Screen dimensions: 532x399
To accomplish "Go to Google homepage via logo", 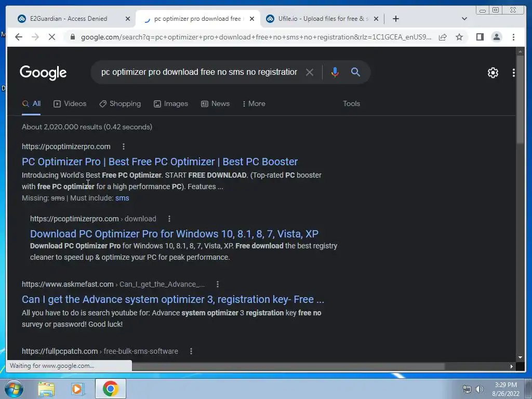I will click(x=43, y=73).
